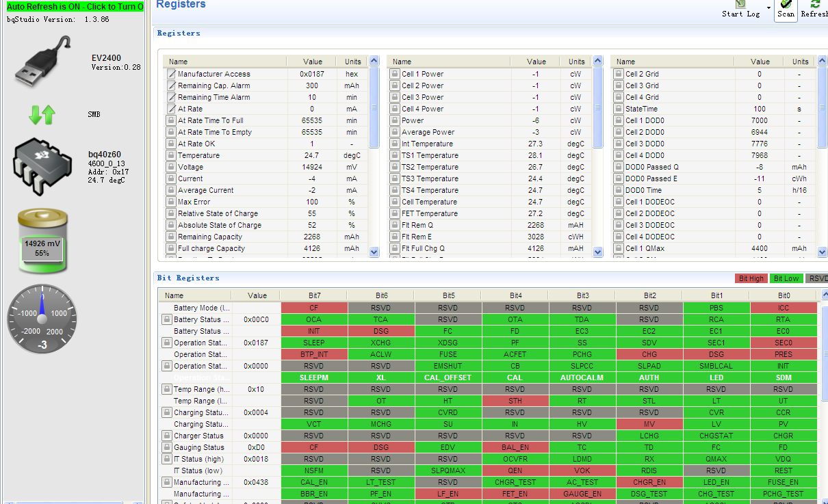Click the BTP_INT bit cell

click(x=314, y=354)
